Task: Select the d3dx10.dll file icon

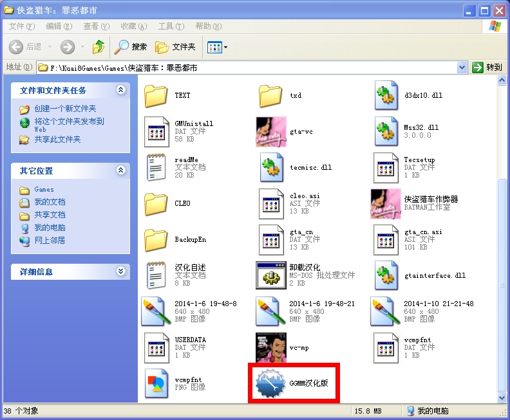Action: [386, 95]
